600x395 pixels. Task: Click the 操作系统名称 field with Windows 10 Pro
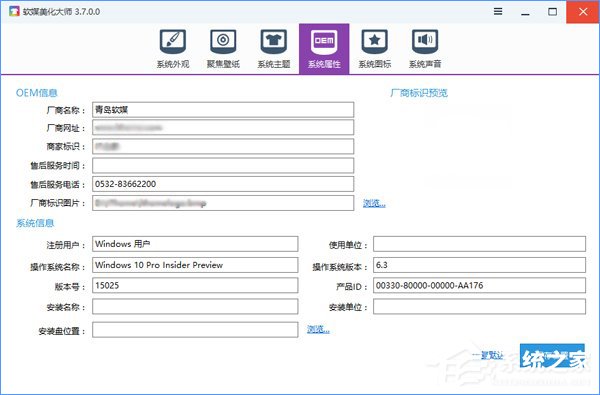coord(195,265)
